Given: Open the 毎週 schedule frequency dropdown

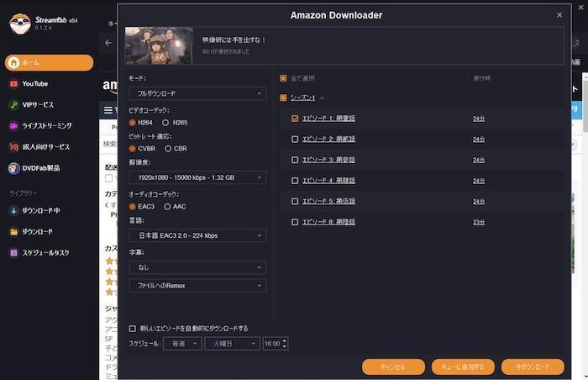Looking at the screenshot, I should [182, 344].
